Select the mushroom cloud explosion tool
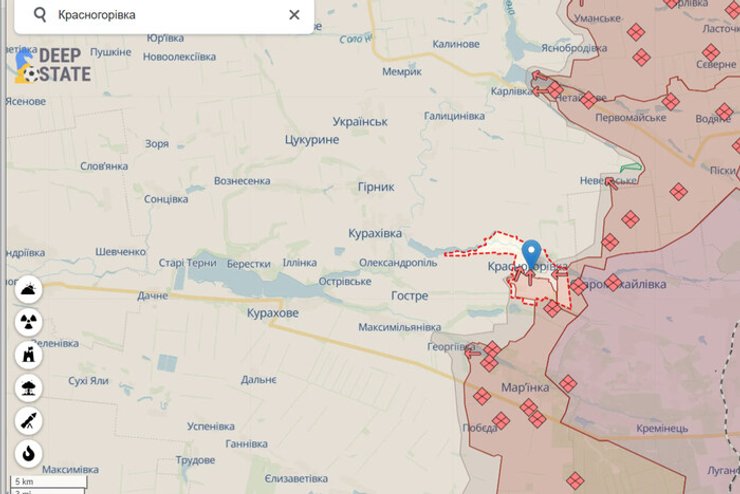The height and width of the screenshot is (494, 740). pyautogui.click(x=28, y=388)
